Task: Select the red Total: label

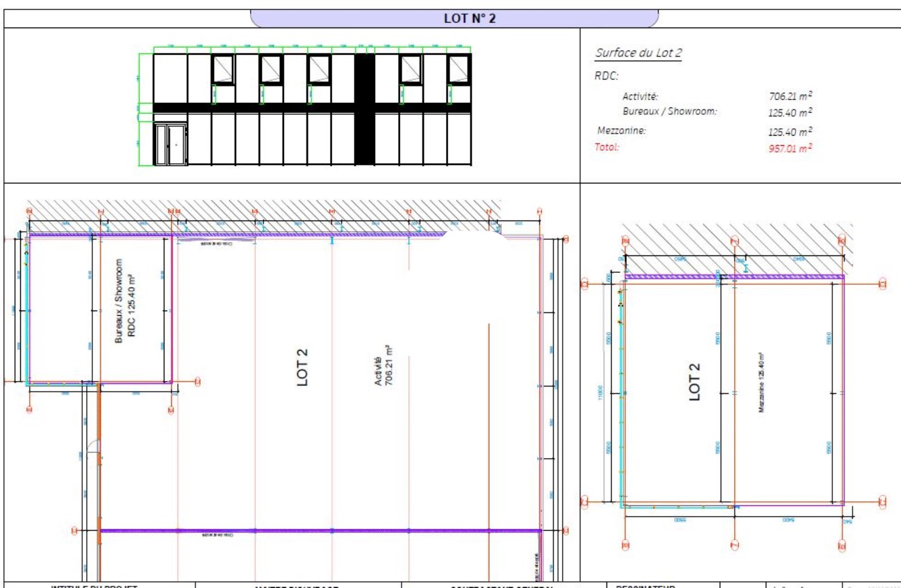Action: [x=606, y=147]
